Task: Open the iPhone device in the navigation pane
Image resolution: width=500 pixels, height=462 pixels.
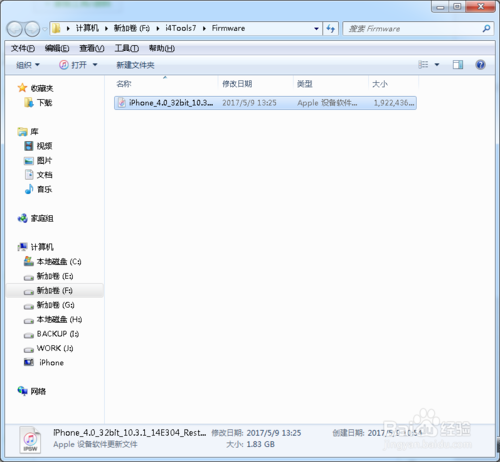Action: [x=51, y=363]
